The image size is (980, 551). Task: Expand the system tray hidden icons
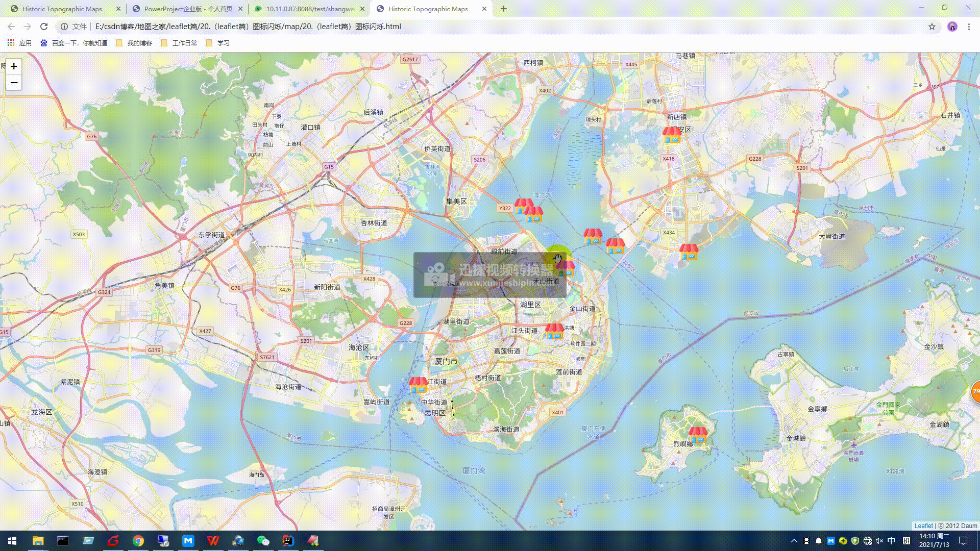(794, 541)
